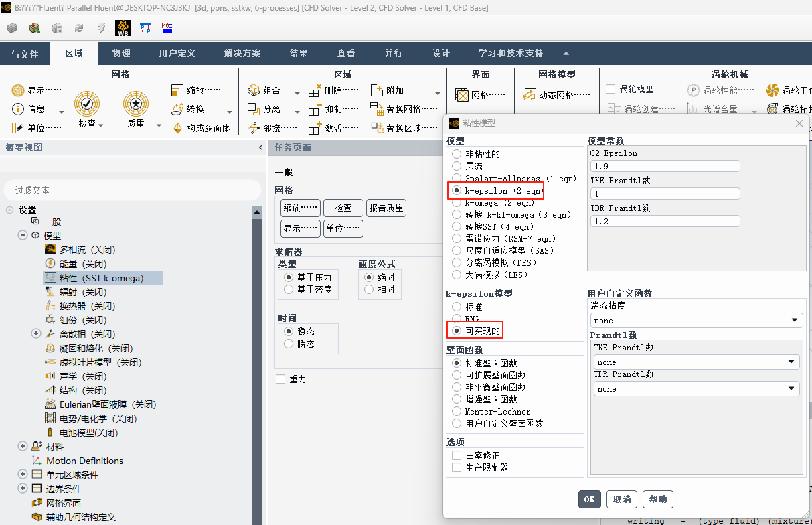
Task: Click the OK button in viscous dialog
Action: 589,499
